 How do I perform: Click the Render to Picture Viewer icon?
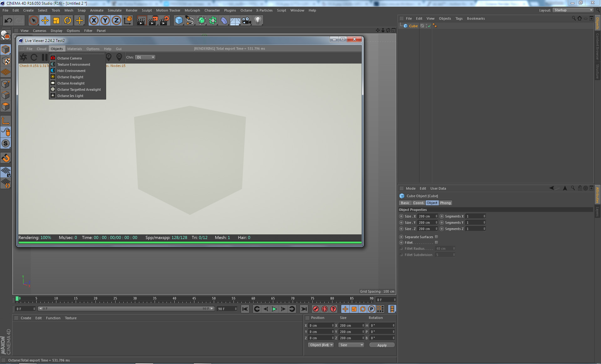coord(153,21)
